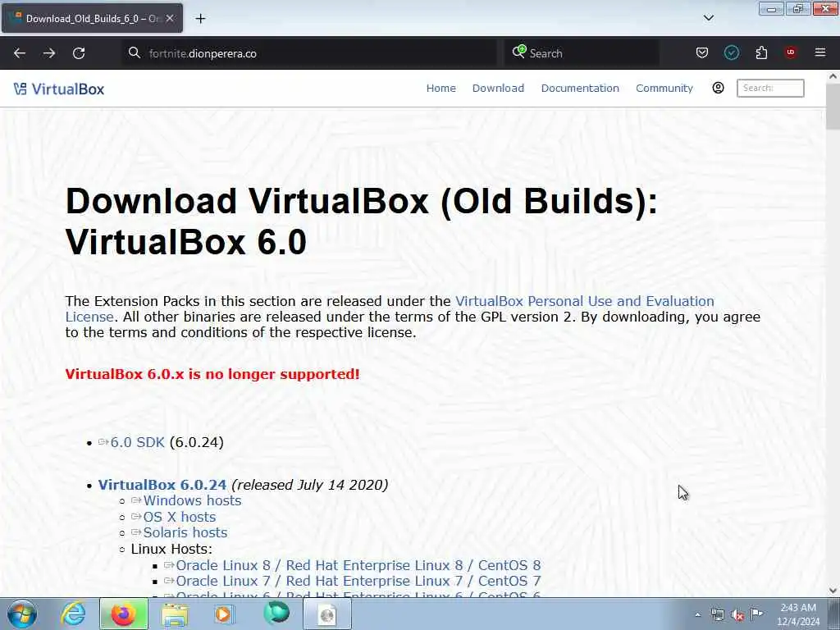
Task: Open Windows Media Player from taskbar
Action: coord(225,614)
